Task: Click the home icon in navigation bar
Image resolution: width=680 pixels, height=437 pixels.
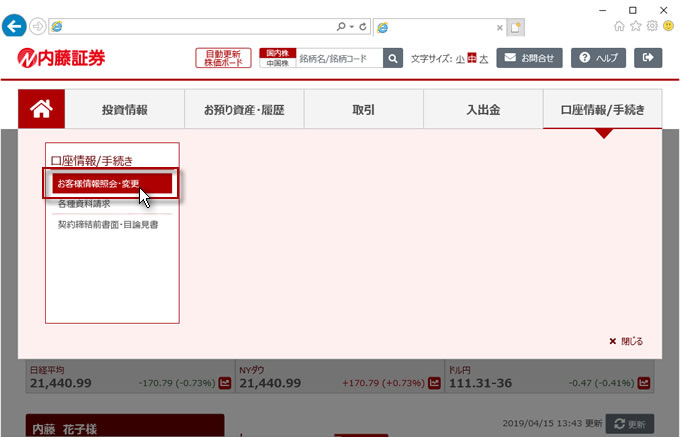Action: click(x=41, y=110)
